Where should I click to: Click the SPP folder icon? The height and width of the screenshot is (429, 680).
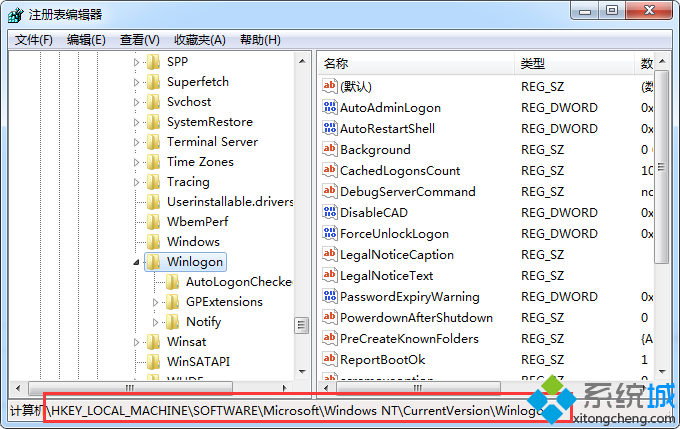pos(154,62)
